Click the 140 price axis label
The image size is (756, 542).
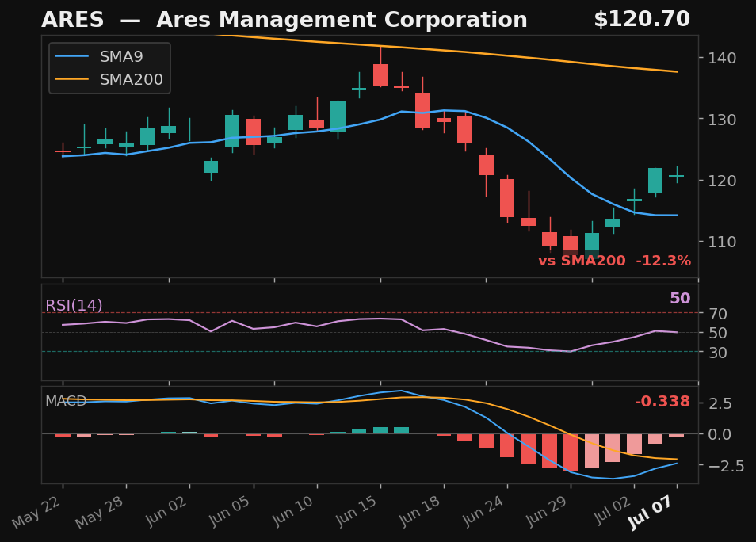[722, 59]
